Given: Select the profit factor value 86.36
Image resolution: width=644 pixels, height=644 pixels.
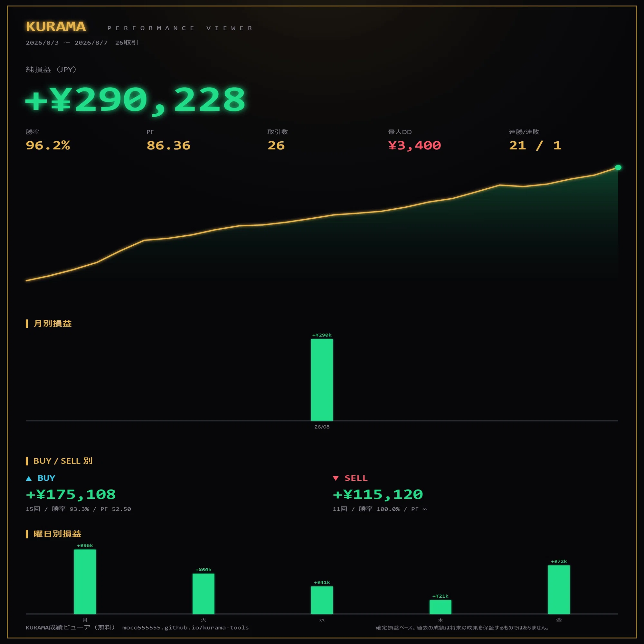Looking at the screenshot, I should [169, 145].
